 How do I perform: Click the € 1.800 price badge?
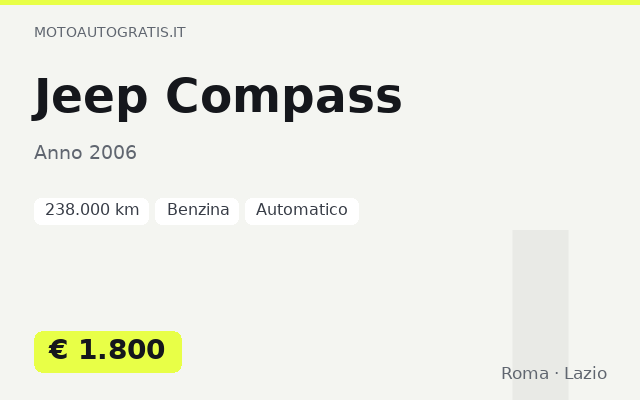pyautogui.click(x=108, y=352)
